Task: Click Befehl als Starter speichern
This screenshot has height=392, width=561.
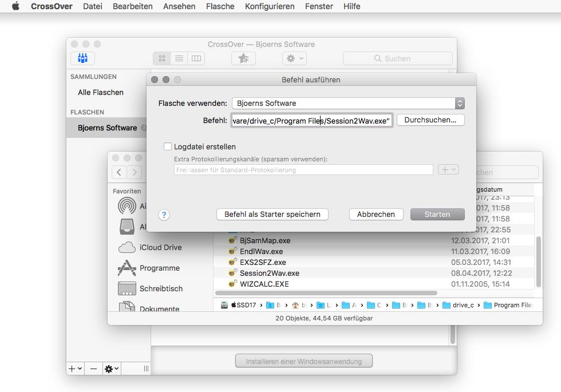Action: [x=272, y=214]
